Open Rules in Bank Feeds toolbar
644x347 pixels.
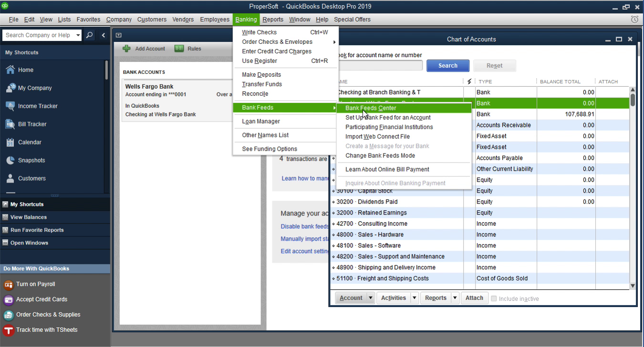point(188,49)
